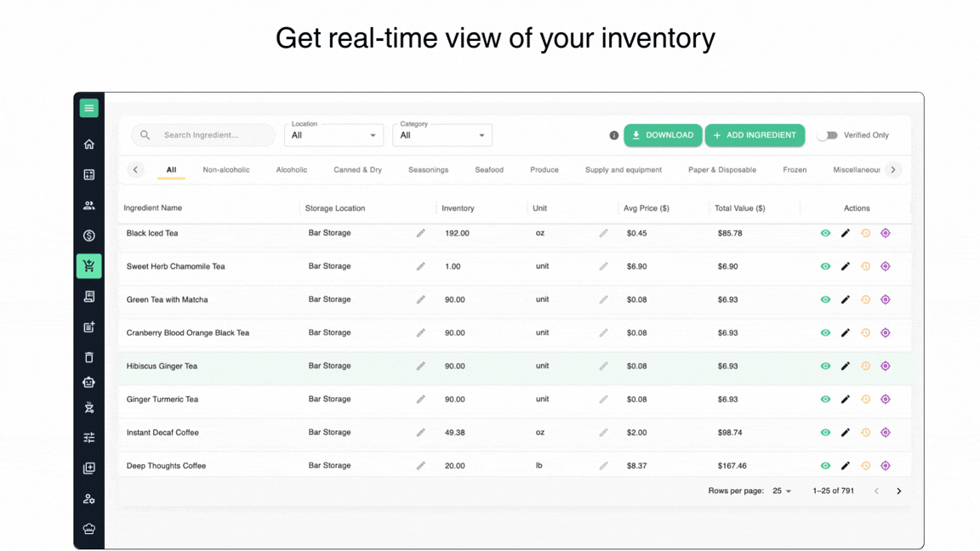Click the team members icon in the sidebar

(88, 204)
